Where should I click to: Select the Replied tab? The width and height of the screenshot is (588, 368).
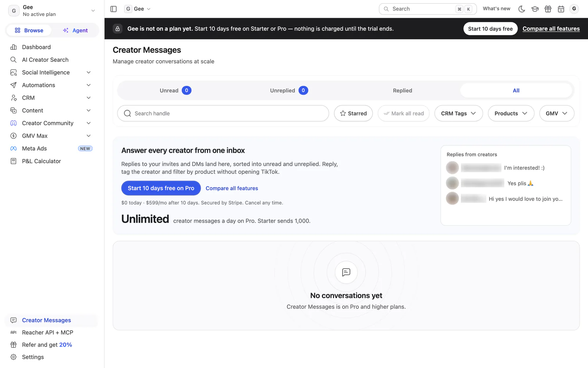[x=402, y=91]
